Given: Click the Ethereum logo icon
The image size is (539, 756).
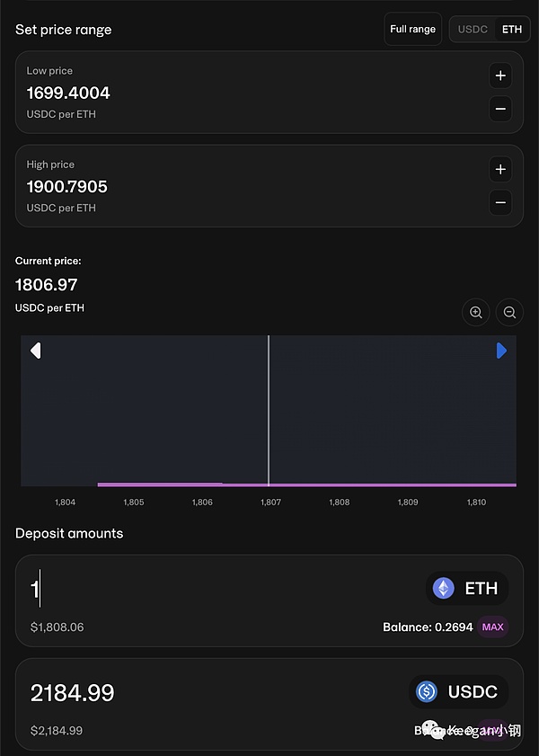Looking at the screenshot, I should [444, 589].
